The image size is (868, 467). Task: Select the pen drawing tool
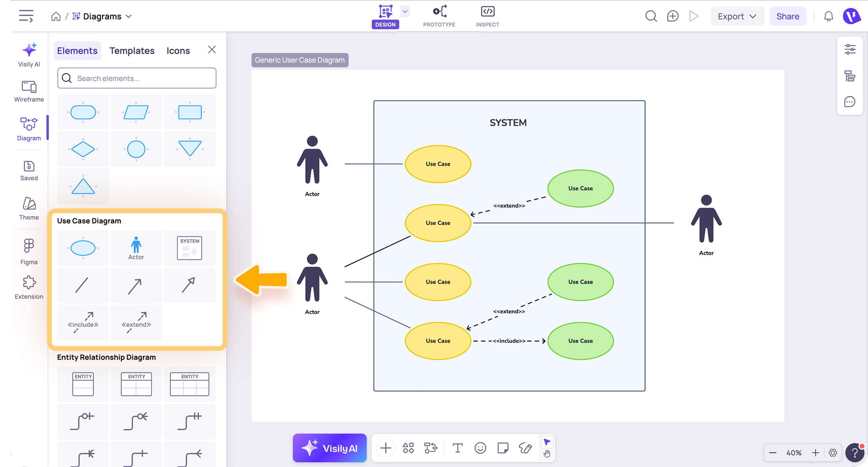pos(525,448)
